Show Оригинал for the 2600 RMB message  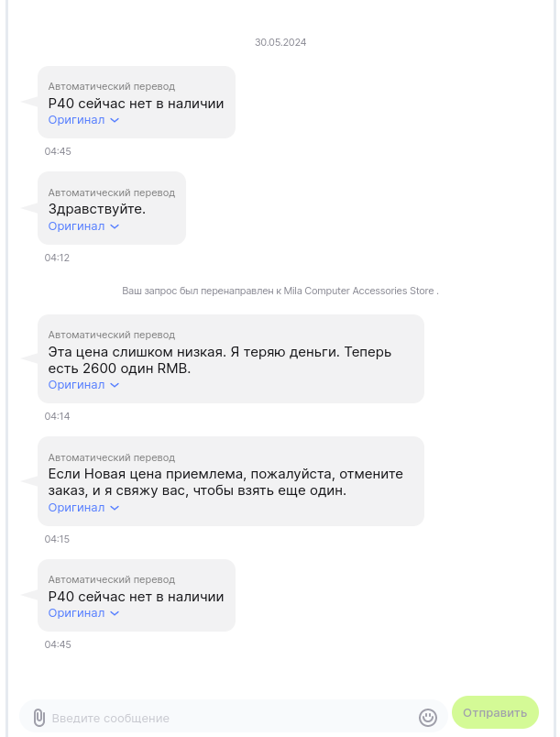coord(83,385)
